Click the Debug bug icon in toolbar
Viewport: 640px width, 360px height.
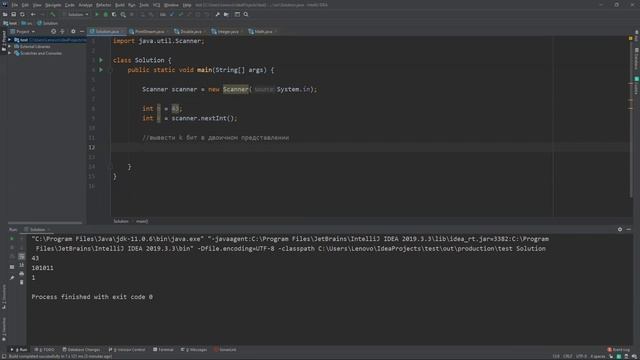pyautogui.click(x=106, y=14)
